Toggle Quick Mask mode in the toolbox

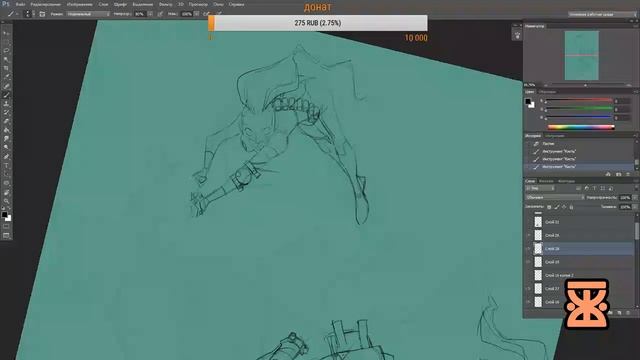click(6, 227)
